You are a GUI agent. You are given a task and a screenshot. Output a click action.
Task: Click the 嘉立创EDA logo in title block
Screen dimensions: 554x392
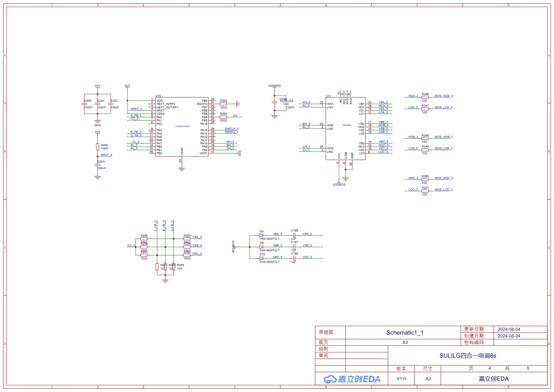pyautogui.click(x=352, y=379)
